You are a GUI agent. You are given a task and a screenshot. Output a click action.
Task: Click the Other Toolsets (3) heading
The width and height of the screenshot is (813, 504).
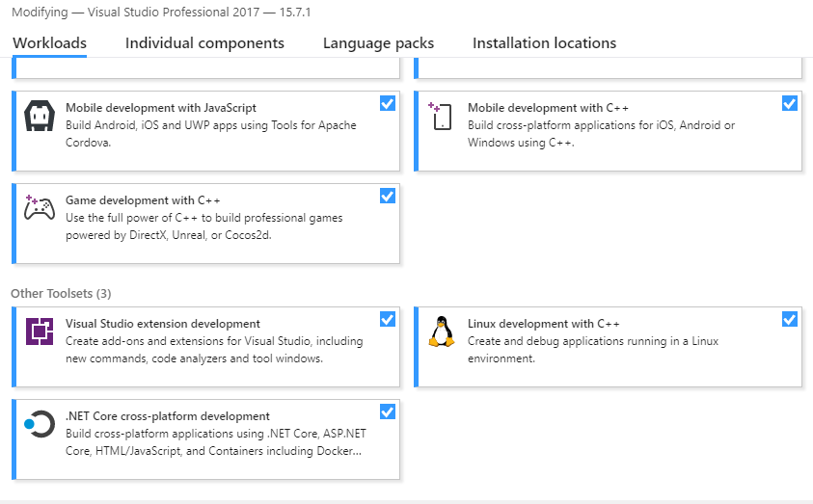(61, 294)
